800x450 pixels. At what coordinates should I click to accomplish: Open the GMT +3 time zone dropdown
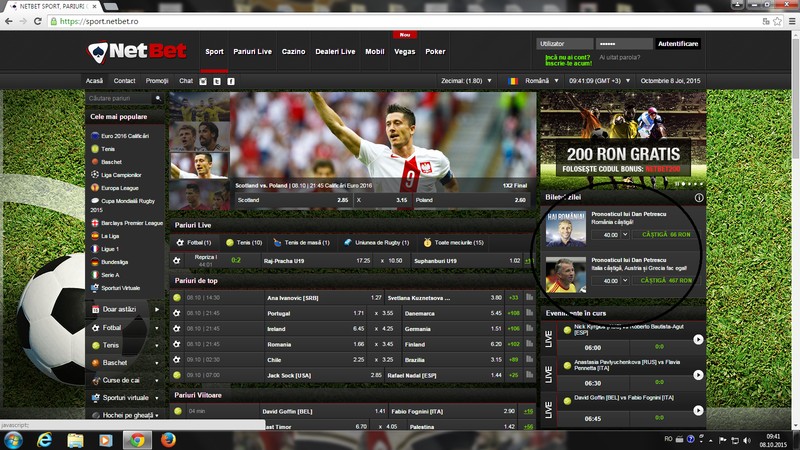point(599,81)
